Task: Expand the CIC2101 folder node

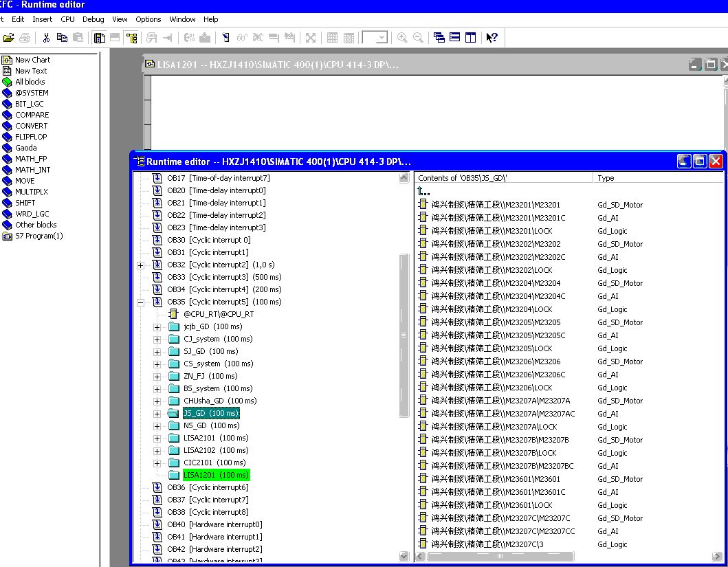Action: (157, 463)
